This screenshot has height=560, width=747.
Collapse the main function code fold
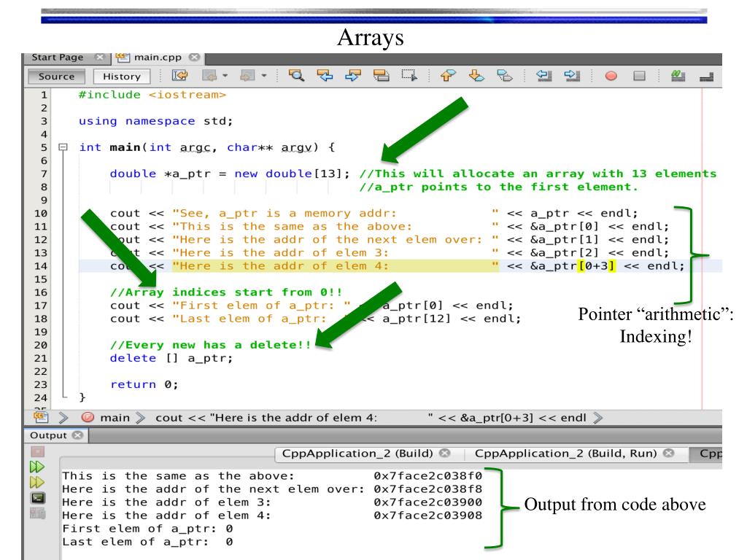(63, 147)
